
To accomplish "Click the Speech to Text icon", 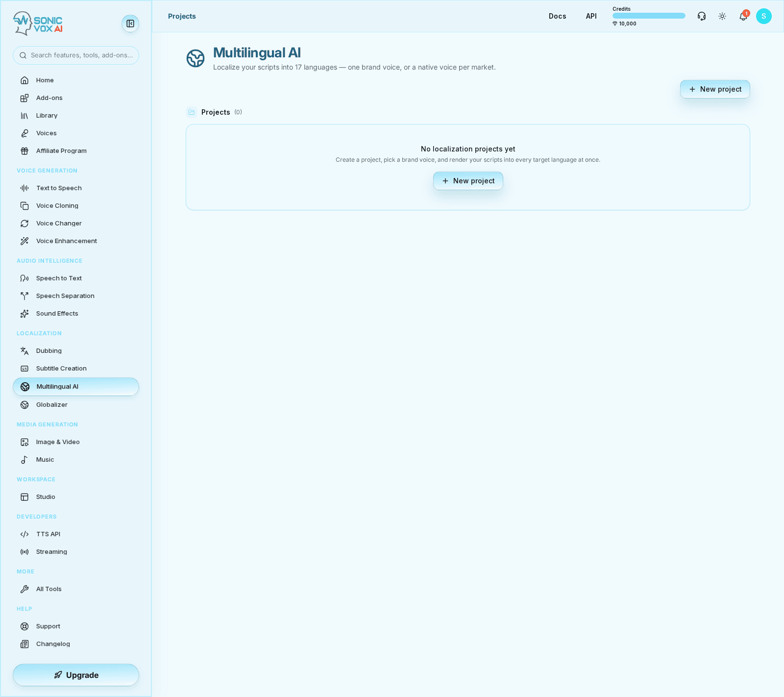I will click(24, 278).
